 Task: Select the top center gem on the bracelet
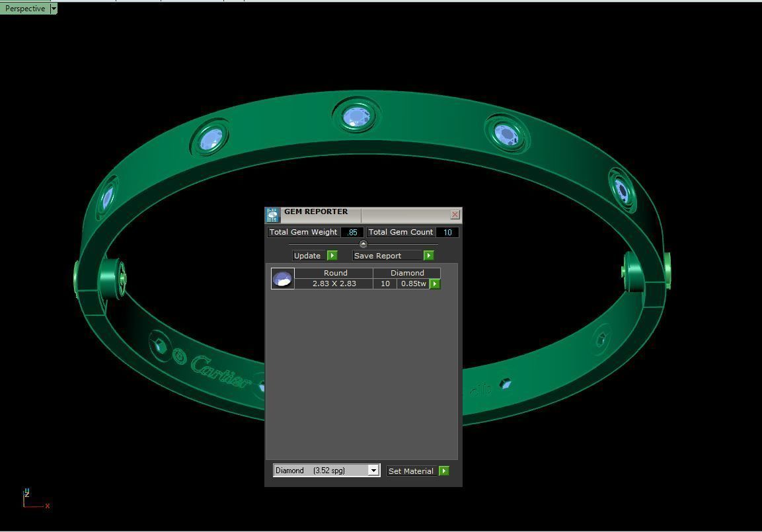356,116
